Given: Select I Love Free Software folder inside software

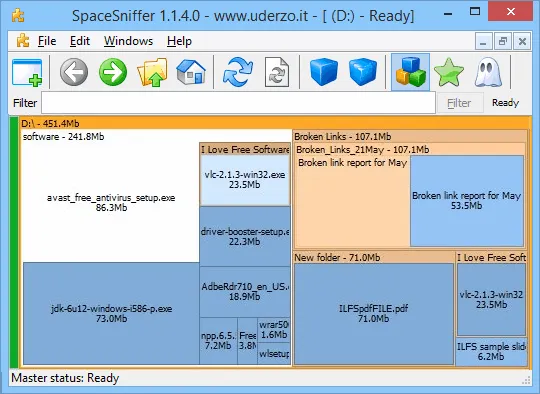Looking at the screenshot, I should point(245,149).
